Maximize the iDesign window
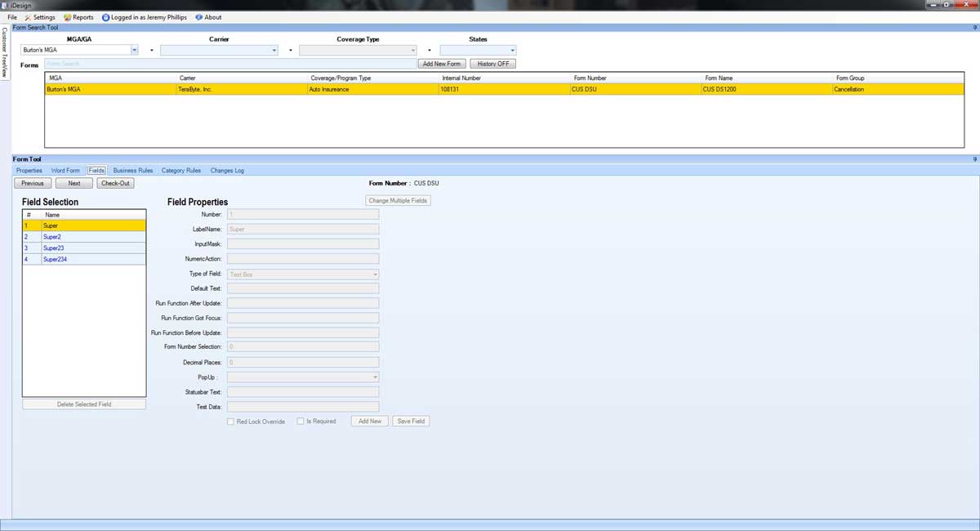The image size is (980, 531). [x=947, y=5]
